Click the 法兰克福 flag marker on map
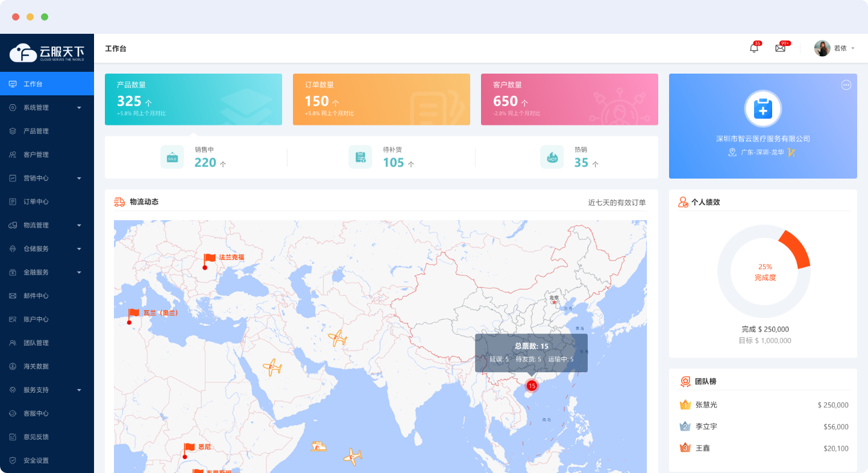 [209, 259]
